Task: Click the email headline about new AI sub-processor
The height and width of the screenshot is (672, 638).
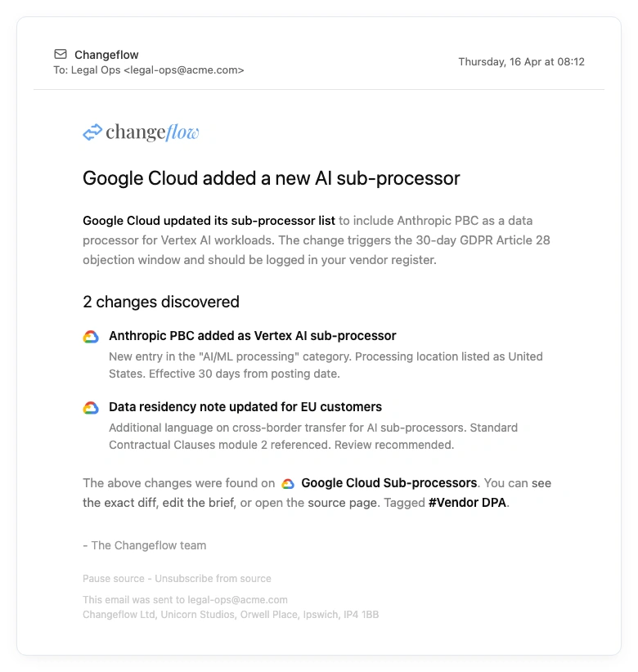Action: (x=271, y=178)
